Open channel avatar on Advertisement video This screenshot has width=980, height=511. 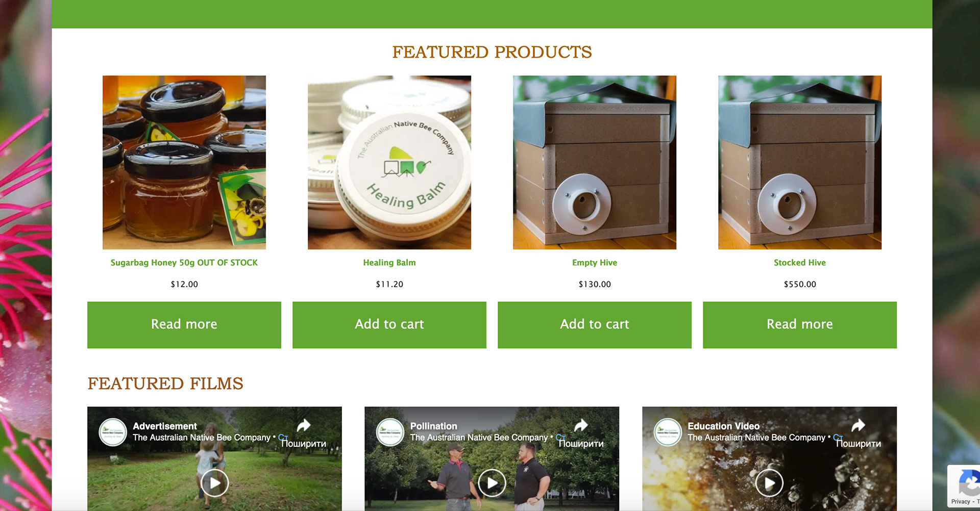point(113,432)
